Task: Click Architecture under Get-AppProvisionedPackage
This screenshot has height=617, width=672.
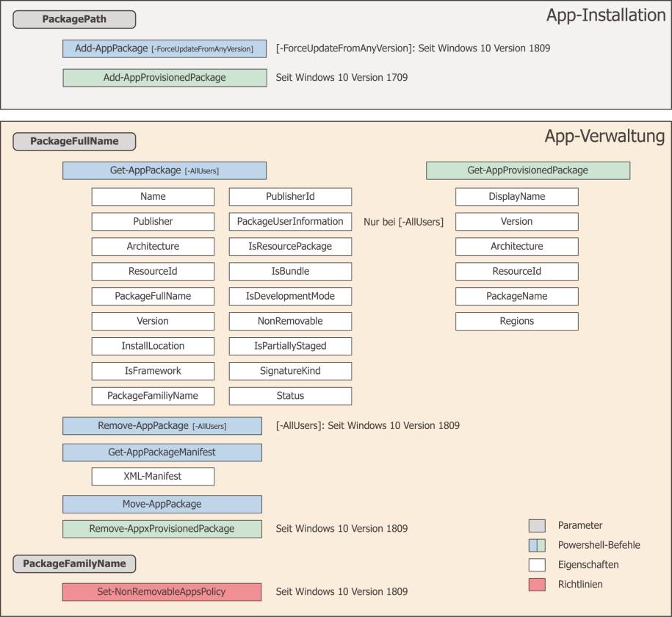Action: tap(517, 246)
